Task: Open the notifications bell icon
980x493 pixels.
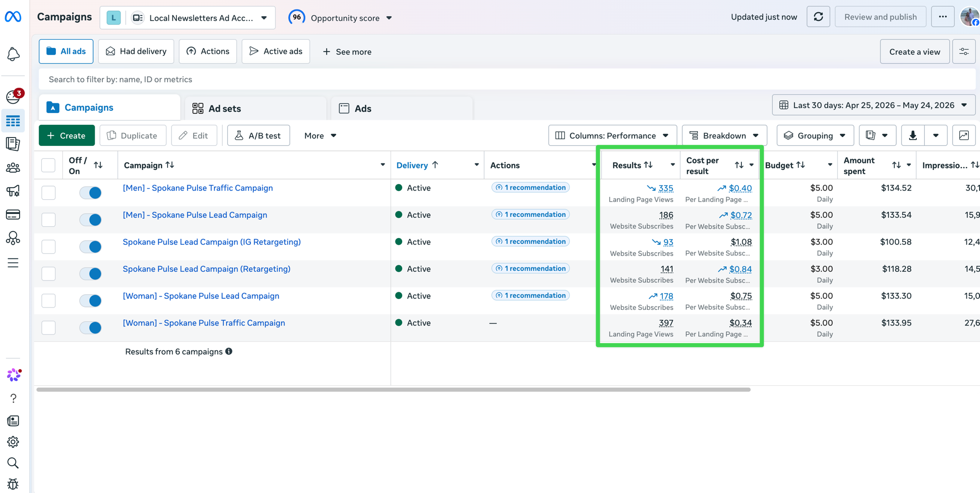Action: pyautogui.click(x=13, y=54)
